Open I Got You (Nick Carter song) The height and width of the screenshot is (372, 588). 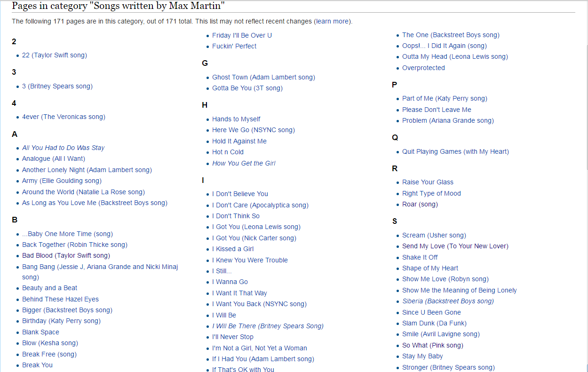click(254, 238)
